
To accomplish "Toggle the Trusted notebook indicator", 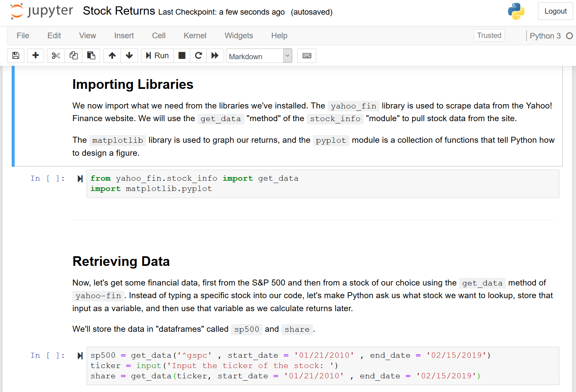I will click(x=489, y=35).
